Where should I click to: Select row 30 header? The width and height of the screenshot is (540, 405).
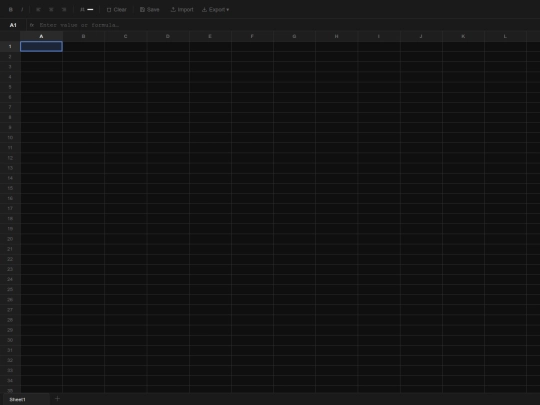10,340
